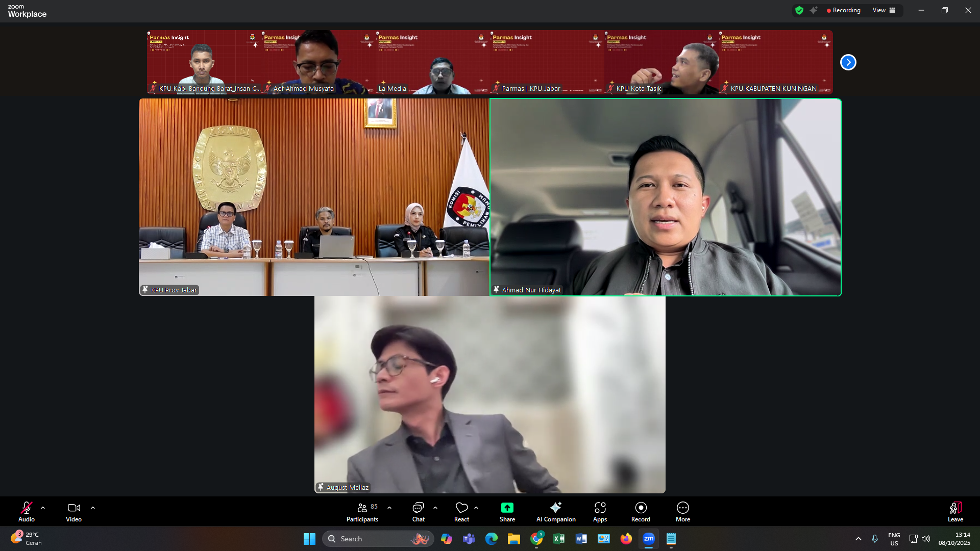
Task: Open the Apps icon in toolbar
Action: (x=600, y=508)
